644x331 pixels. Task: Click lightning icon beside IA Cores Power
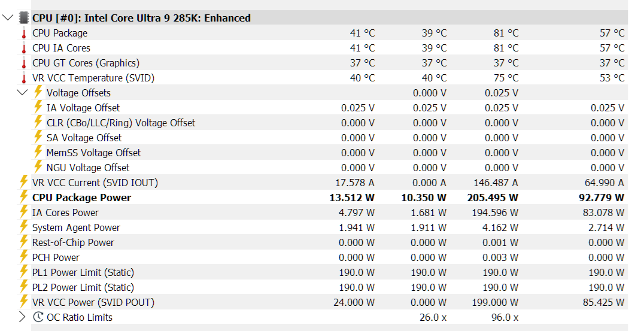(x=24, y=212)
